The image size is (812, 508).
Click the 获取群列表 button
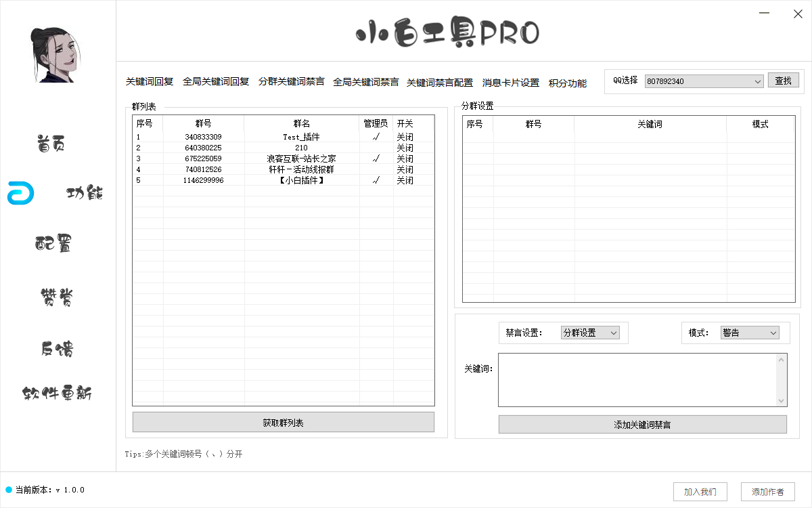pos(284,422)
